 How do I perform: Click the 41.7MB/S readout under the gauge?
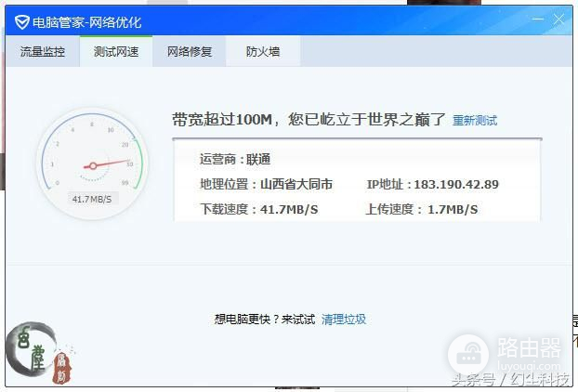click(92, 199)
